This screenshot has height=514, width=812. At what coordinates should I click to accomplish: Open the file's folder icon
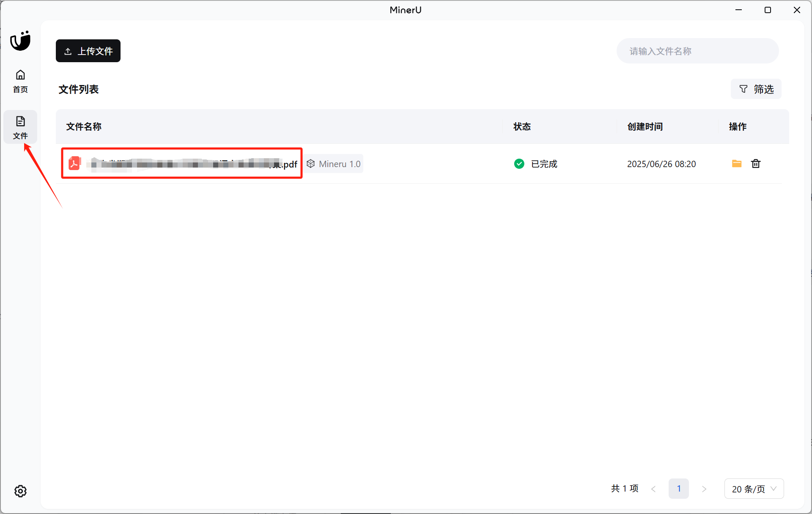click(736, 163)
